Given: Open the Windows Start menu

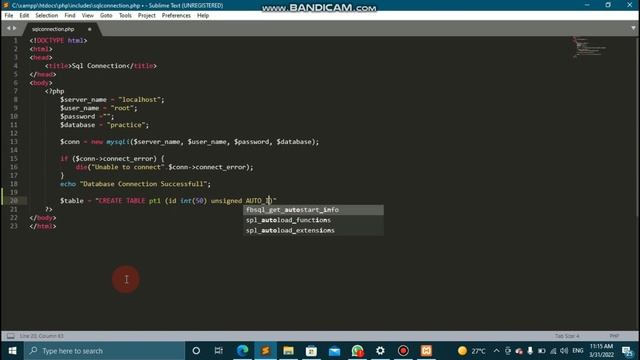Looking at the screenshot, I should [12, 351].
